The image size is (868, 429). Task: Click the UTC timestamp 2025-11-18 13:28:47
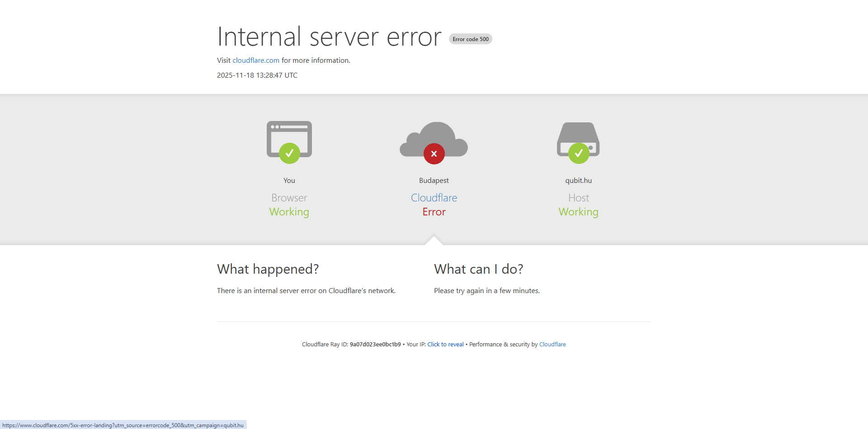click(x=257, y=75)
